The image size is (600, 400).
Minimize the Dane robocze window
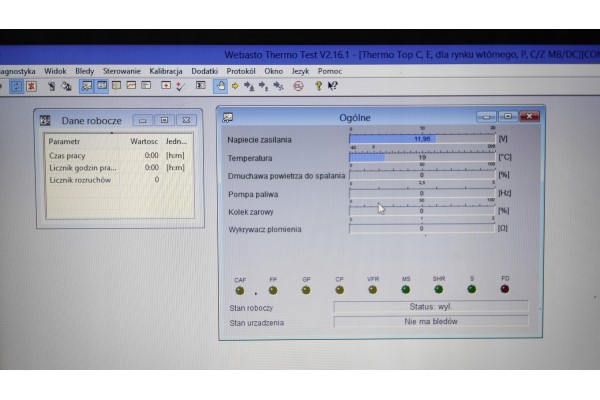[x=143, y=121]
